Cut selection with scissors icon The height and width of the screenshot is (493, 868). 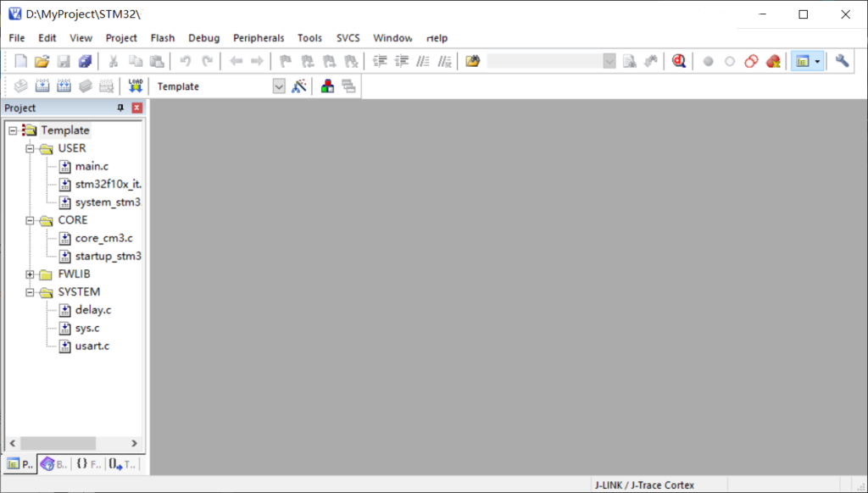114,61
